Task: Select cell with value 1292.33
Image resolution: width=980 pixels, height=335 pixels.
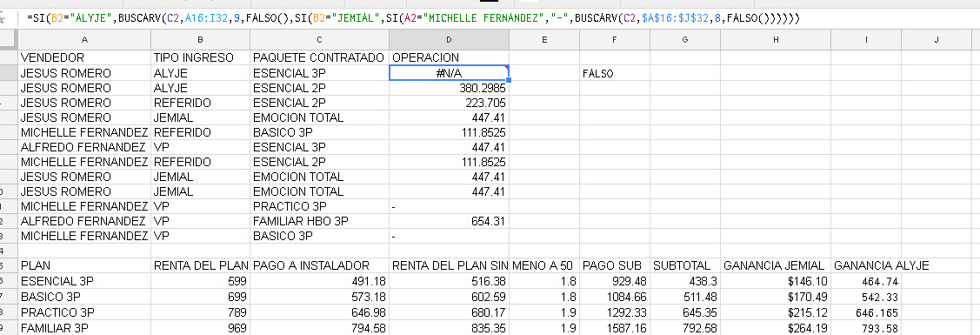Action: click(615, 312)
